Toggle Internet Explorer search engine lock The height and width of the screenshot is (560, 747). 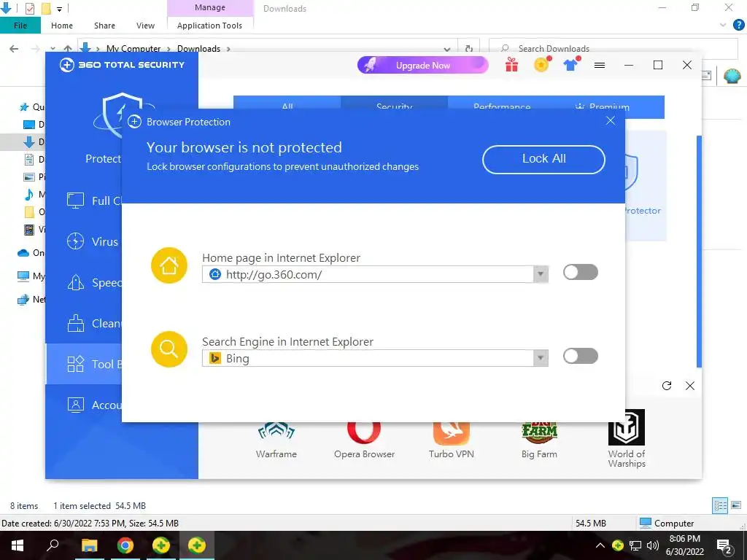[x=580, y=356]
